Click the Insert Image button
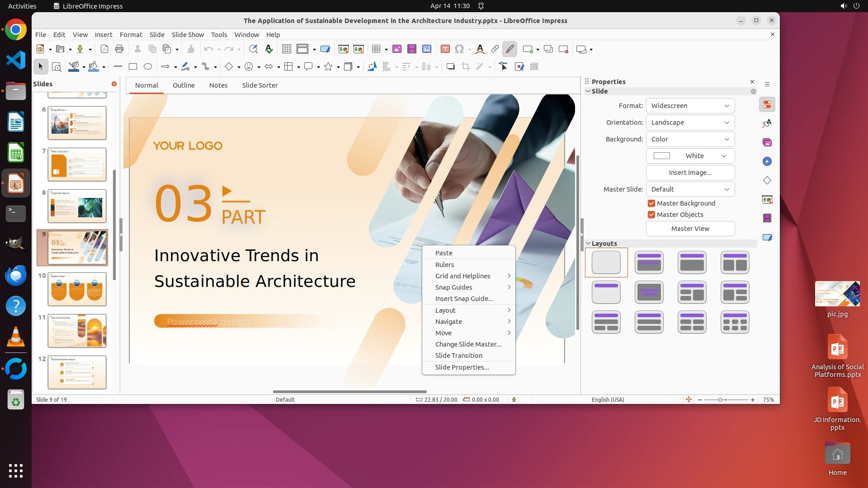Screen dimensions: 868x488 (x=690, y=173)
